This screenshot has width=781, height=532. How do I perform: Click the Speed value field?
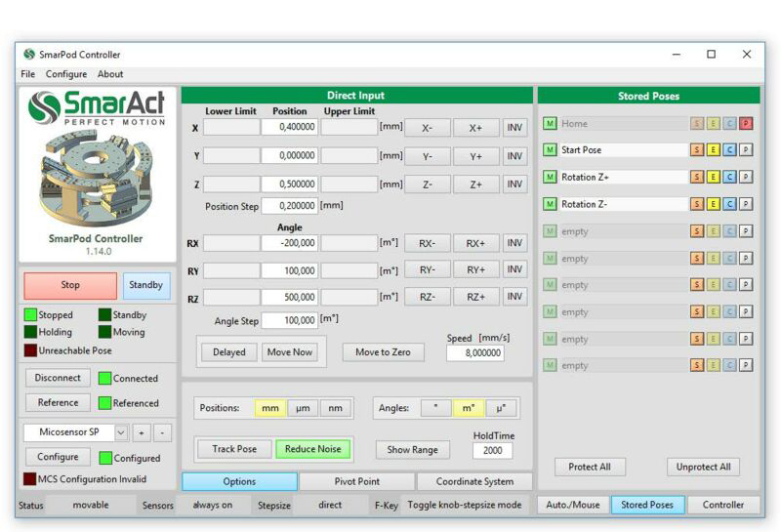pyautogui.click(x=475, y=352)
